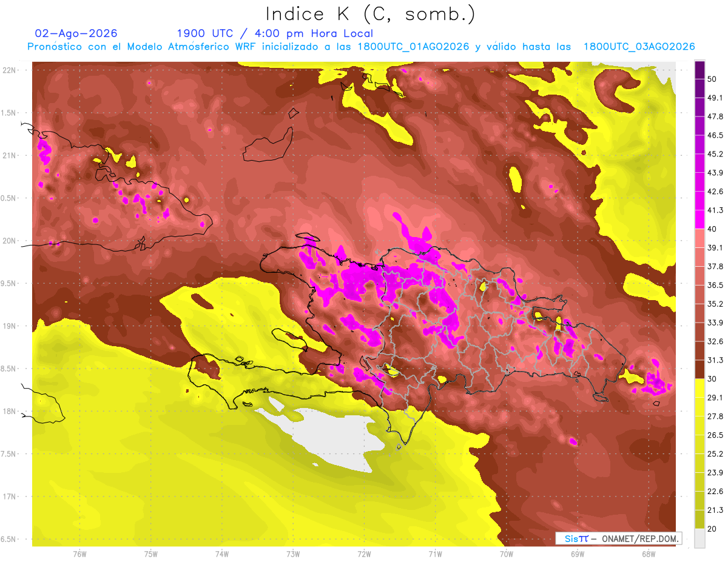The width and height of the screenshot is (728, 562).
Task: Click the longitude label '70W'
Action: tap(507, 554)
